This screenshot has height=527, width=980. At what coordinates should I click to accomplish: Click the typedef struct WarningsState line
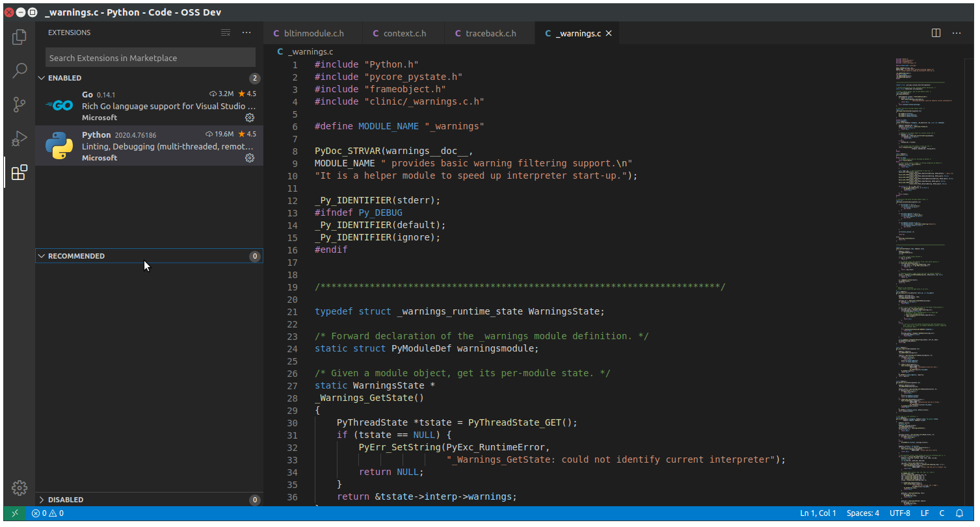460,312
